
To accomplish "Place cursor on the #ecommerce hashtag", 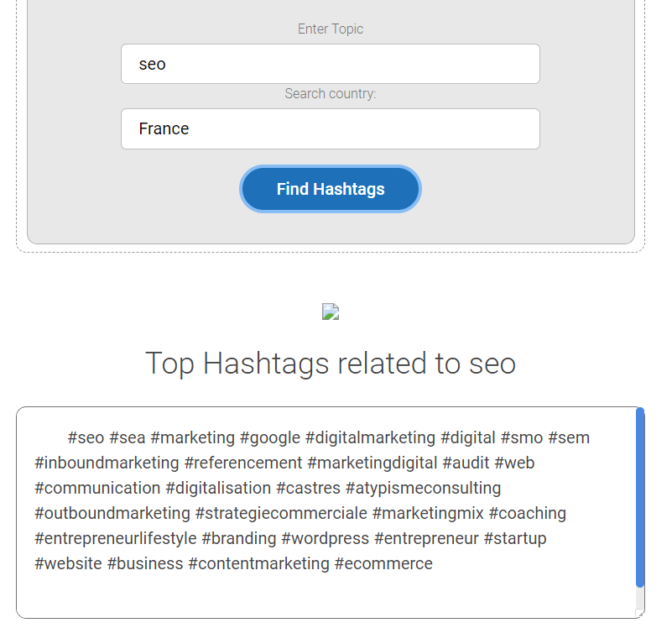I will (x=383, y=563).
